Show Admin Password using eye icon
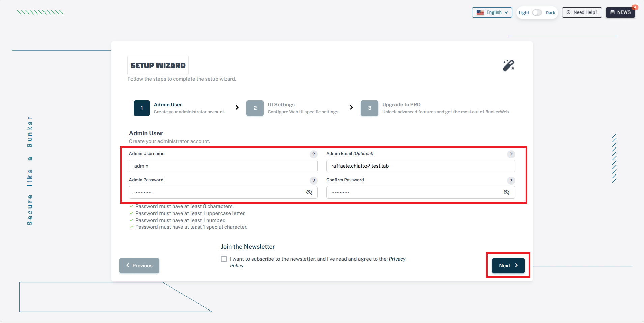644x323 pixels. pyautogui.click(x=309, y=192)
